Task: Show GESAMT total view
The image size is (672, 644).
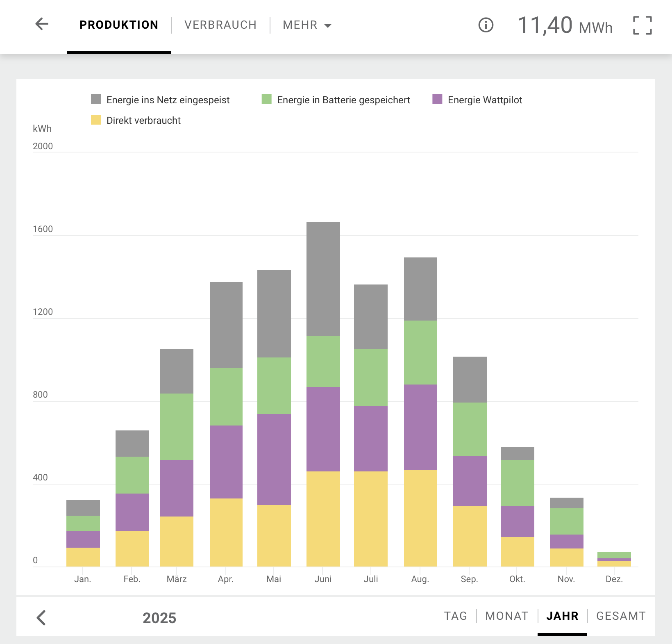Action: (x=621, y=616)
